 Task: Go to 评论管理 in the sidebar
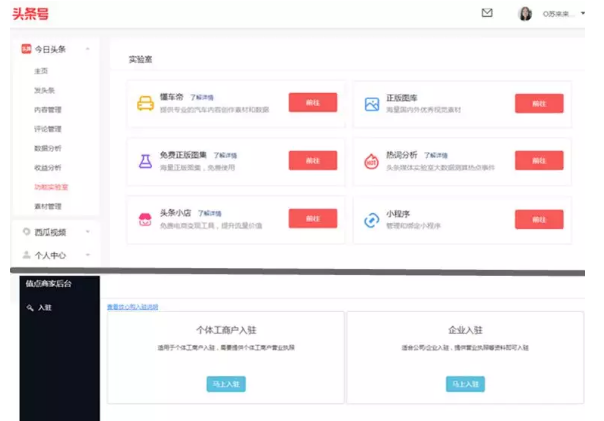coord(48,129)
